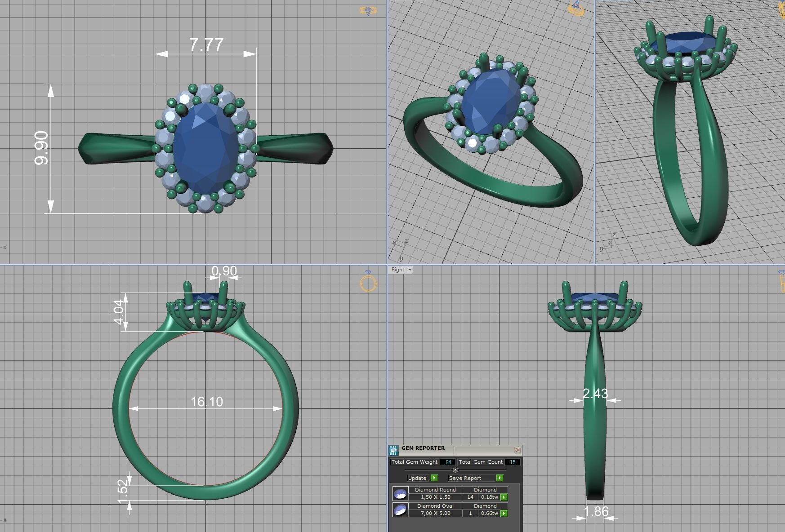
Task: Click the Update button label
Action: pos(417,478)
